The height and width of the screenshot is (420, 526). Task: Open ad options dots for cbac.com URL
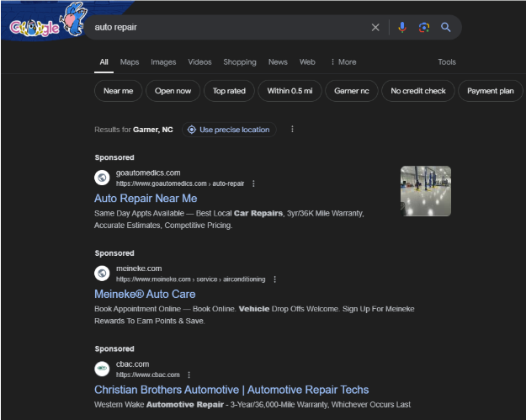189,375
